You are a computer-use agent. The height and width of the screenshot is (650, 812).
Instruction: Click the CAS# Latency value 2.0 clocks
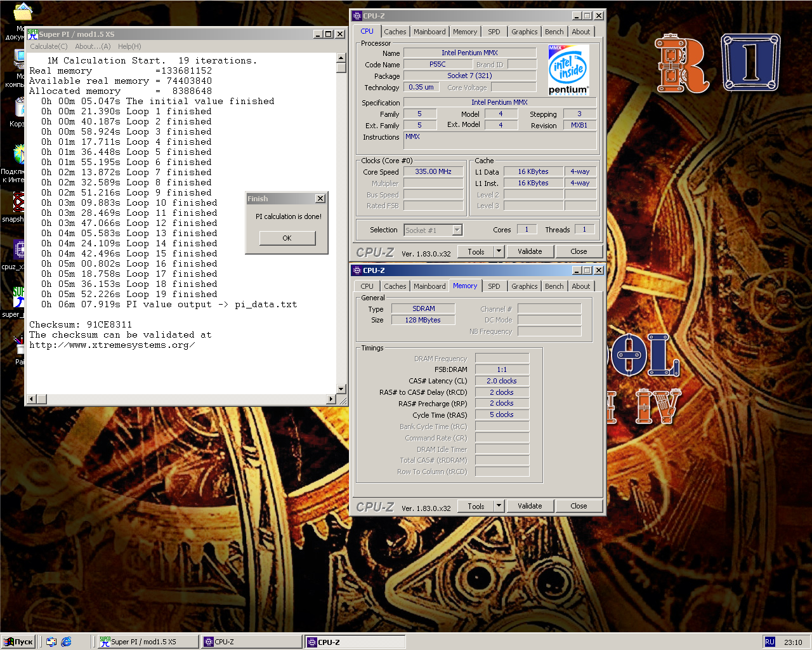point(502,381)
